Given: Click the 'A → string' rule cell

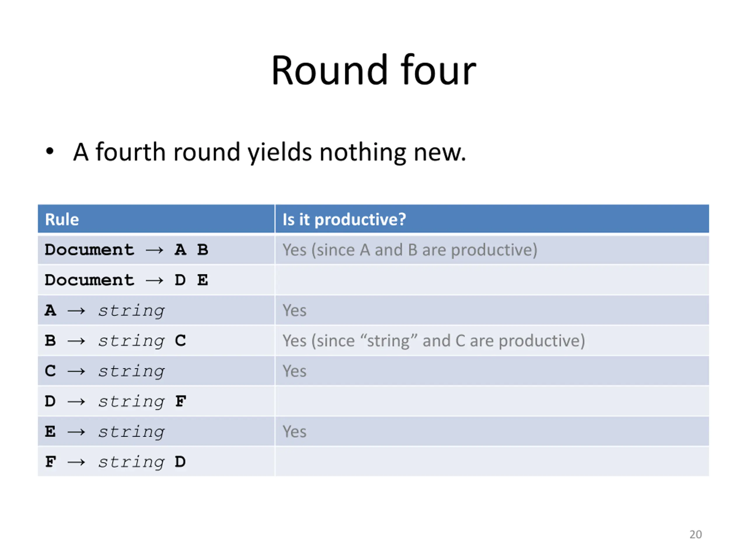Looking at the screenshot, I should pyautogui.click(x=156, y=310).
